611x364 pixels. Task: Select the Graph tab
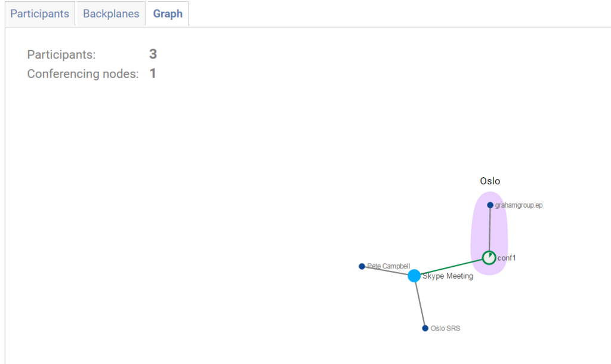[x=168, y=14]
